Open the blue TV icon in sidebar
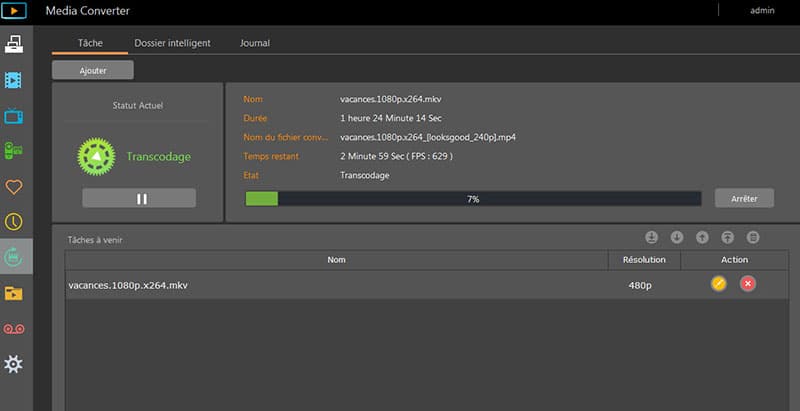 tap(14, 116)
